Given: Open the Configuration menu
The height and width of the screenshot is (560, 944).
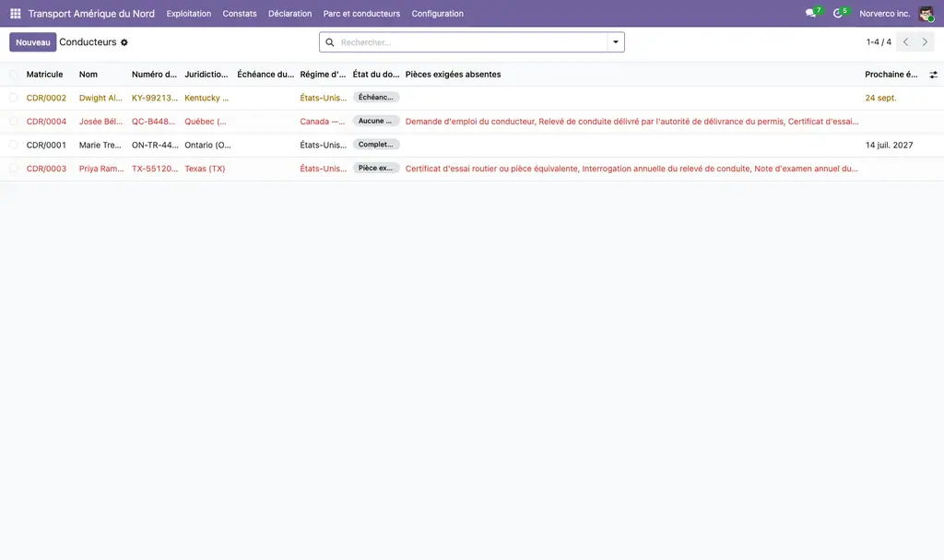Looking at the screenshot, I should click(438, 13).
